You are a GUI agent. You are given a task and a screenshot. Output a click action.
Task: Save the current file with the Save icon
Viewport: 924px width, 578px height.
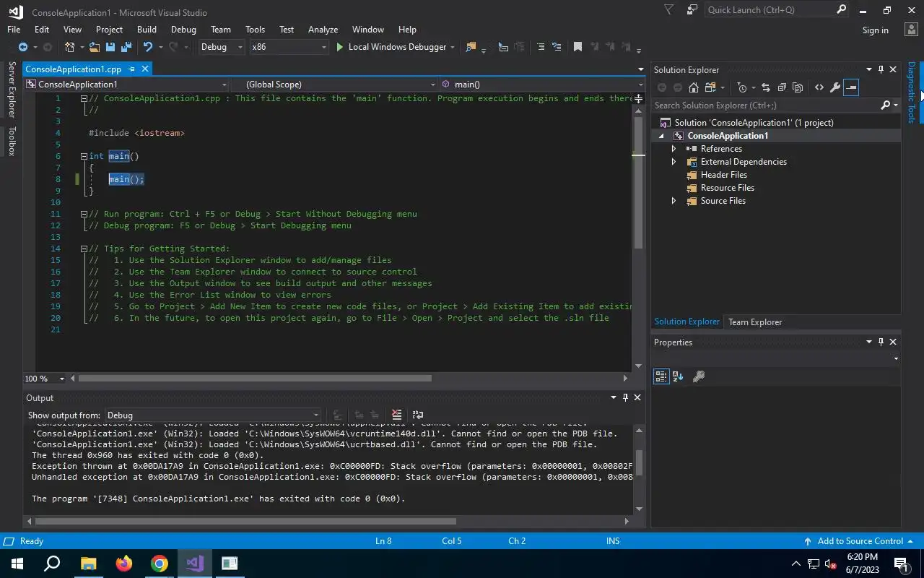(110, 47)
